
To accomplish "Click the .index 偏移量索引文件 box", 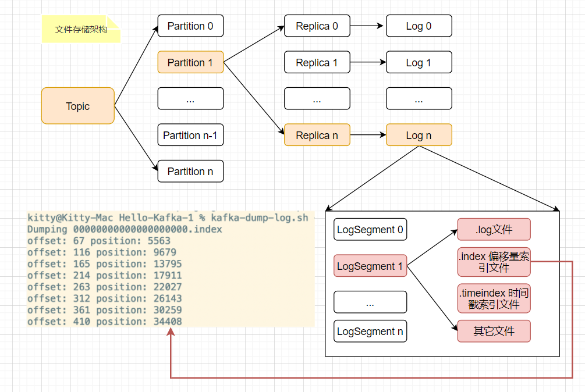I will pos(494,262).
